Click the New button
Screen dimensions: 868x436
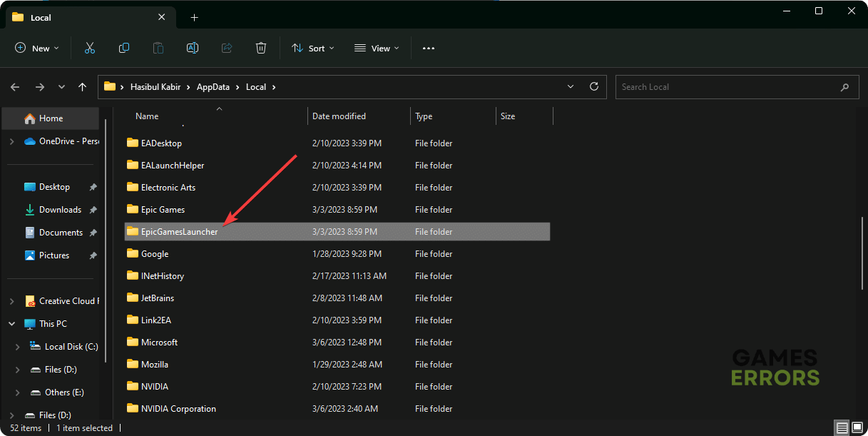click(37, 48)
